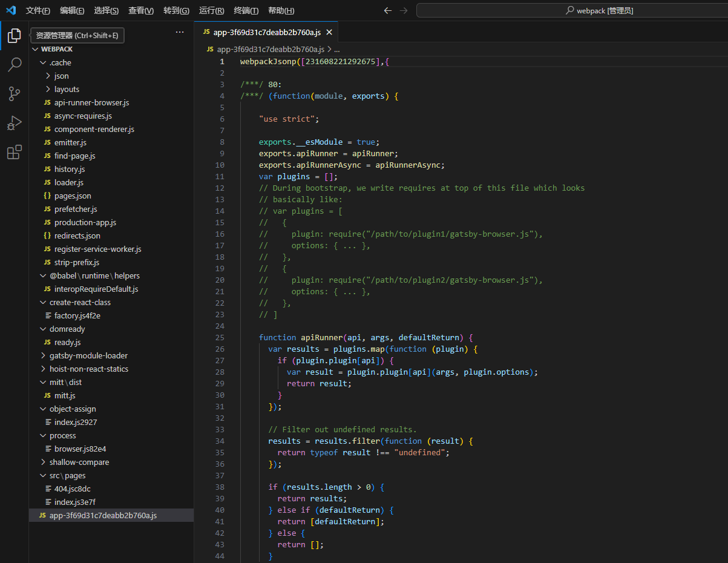Open the 帮助(H) menu
The image size is (728, 563).
pyautogui.click(x=281, y=11)
